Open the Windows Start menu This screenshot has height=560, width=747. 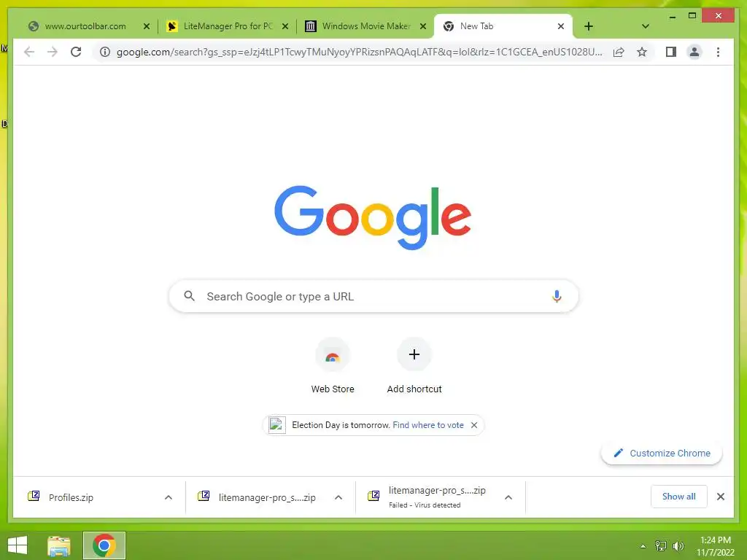point(18,545)
